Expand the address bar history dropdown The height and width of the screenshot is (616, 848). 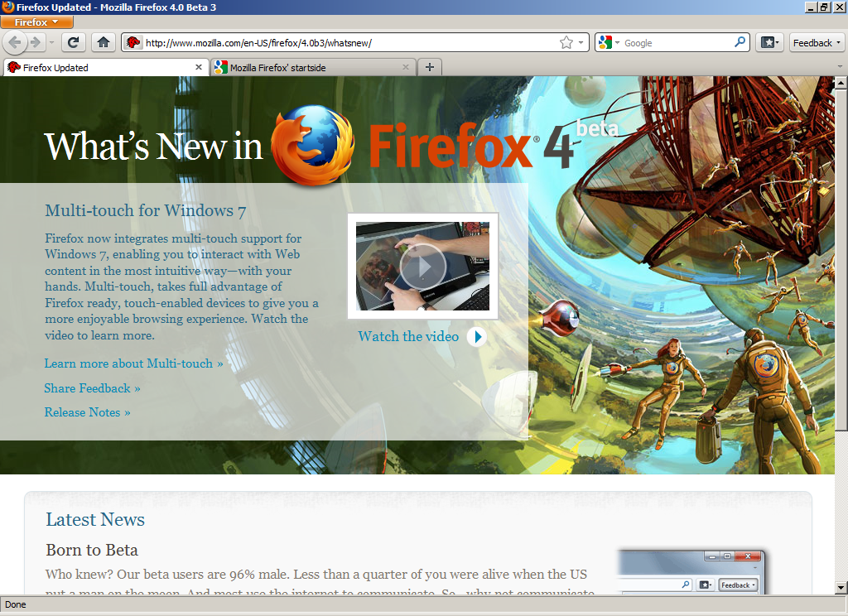point(581,42)
